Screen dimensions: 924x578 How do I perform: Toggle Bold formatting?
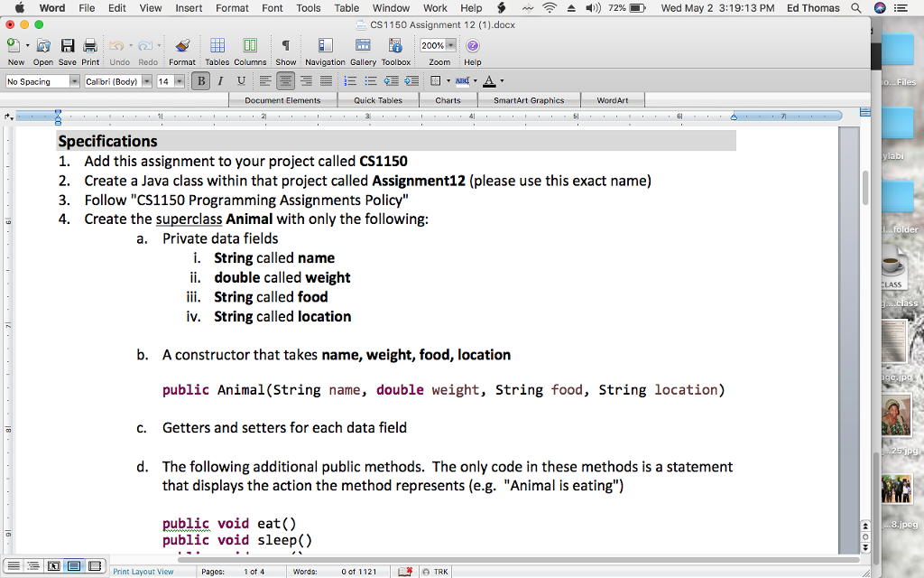(202, 81)
